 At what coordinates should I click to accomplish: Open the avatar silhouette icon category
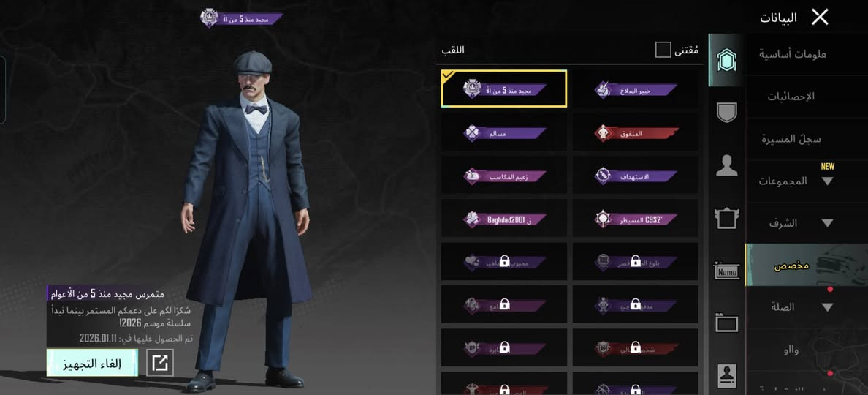[x=726, y=165]
